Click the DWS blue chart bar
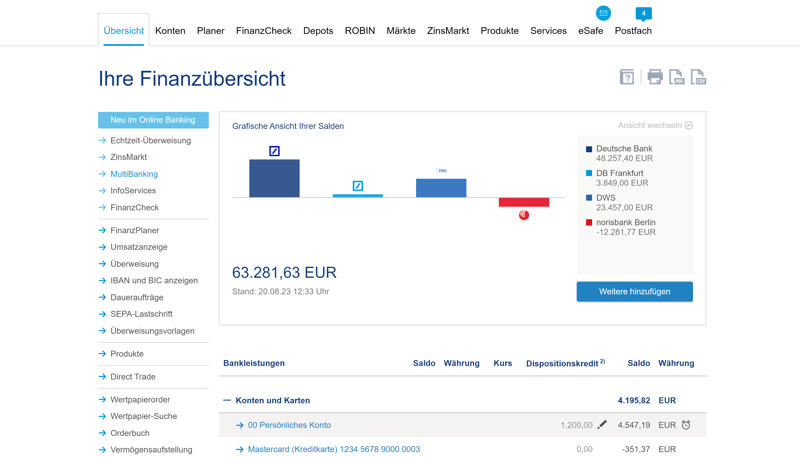The width and height of the screenshot is (800, 458). coord(441,188)
